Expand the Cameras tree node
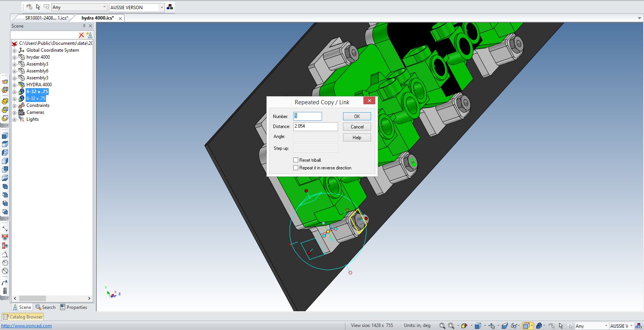Viewport: 644px width, 330px height. coord(15,112)
